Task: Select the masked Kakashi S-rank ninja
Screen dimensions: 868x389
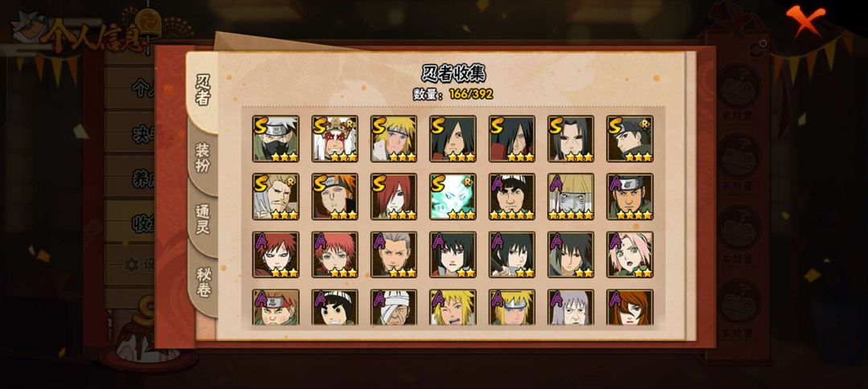Action: 276,138
